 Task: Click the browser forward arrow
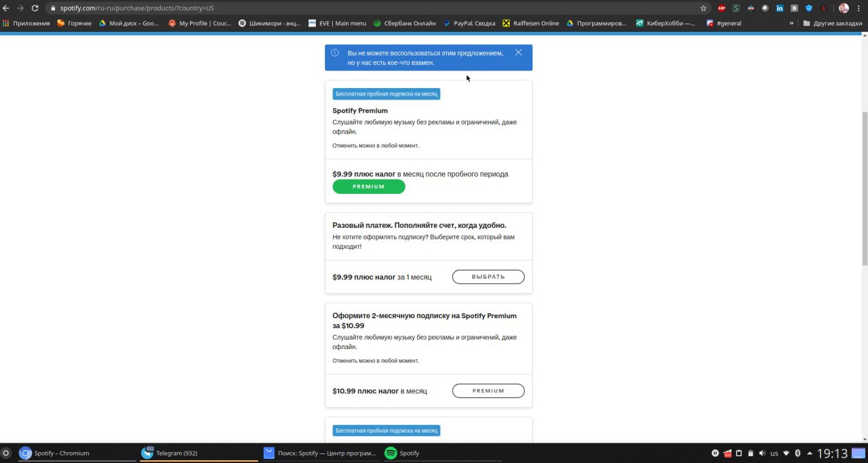pyautogui.click(x=20, y=8)
